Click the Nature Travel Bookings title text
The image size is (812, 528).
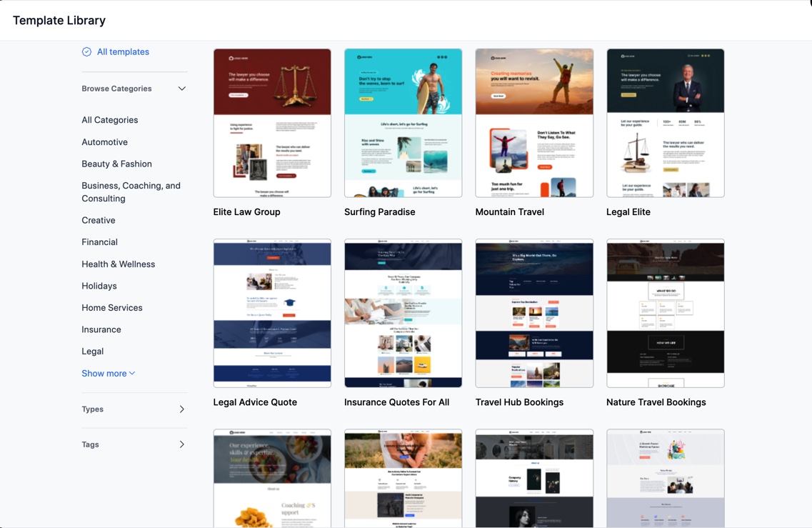pos(656,402)
